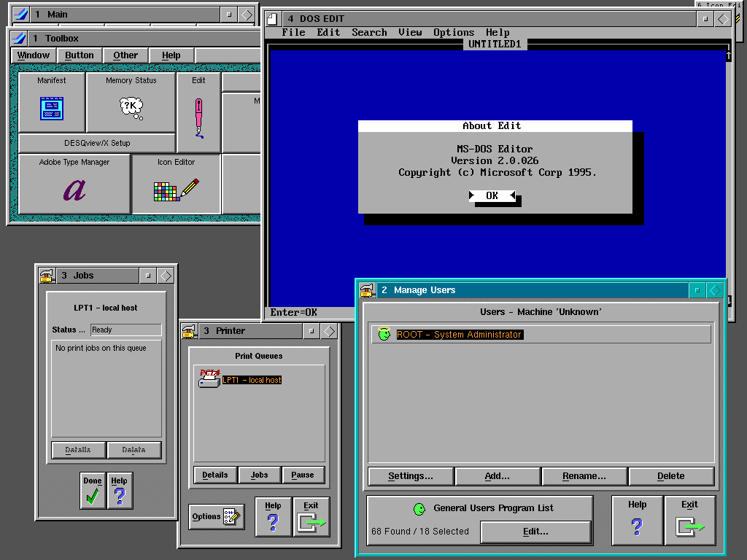Click the document icon in DOS EDIT title bar
Screen dimensions: 747x560
(x=273, y=19)
